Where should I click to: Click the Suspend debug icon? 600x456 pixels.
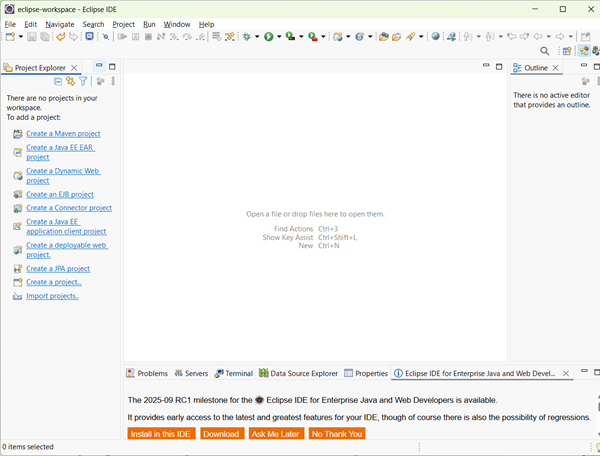[x=135, y=37]
